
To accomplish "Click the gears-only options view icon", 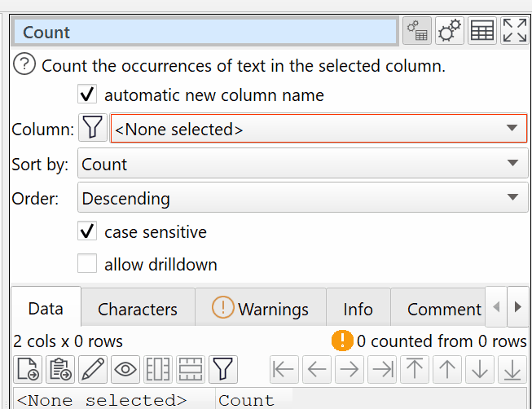I will click(x=450, y=31).
